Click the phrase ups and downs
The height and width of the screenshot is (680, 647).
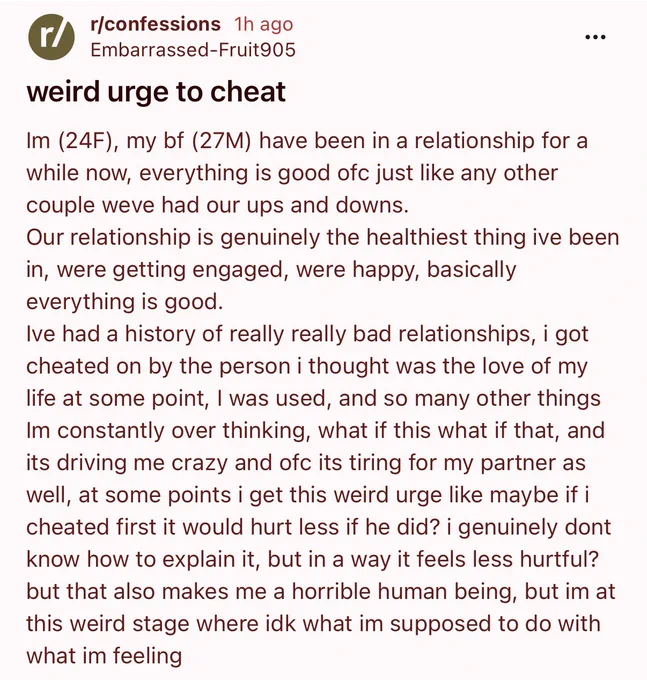click(x=327, y=205)
